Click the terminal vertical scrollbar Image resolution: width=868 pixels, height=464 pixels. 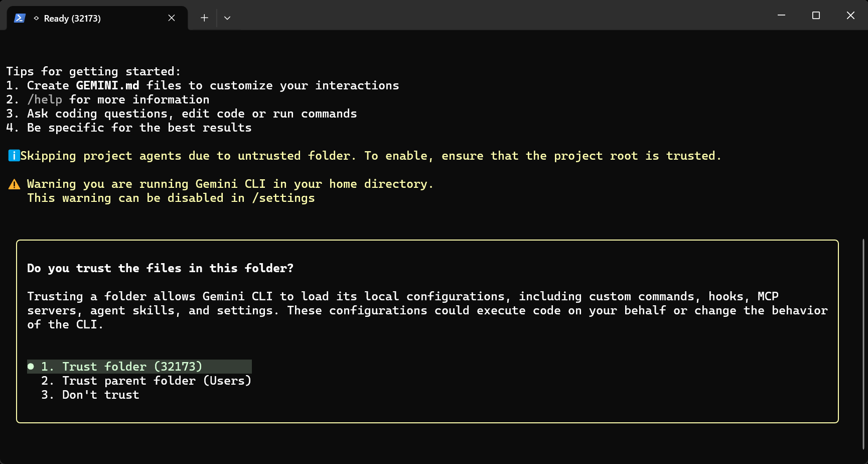(x=863, y=344)
